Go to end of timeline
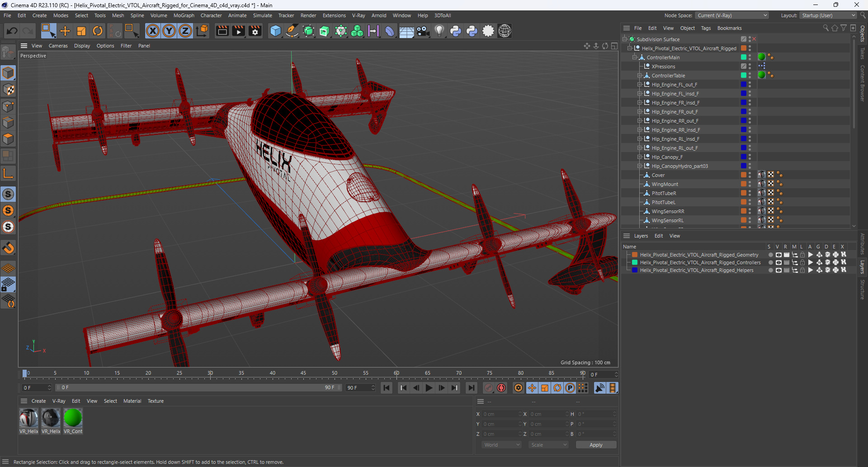The width and height of the screenshot is (868, 467). click(471, 388)
